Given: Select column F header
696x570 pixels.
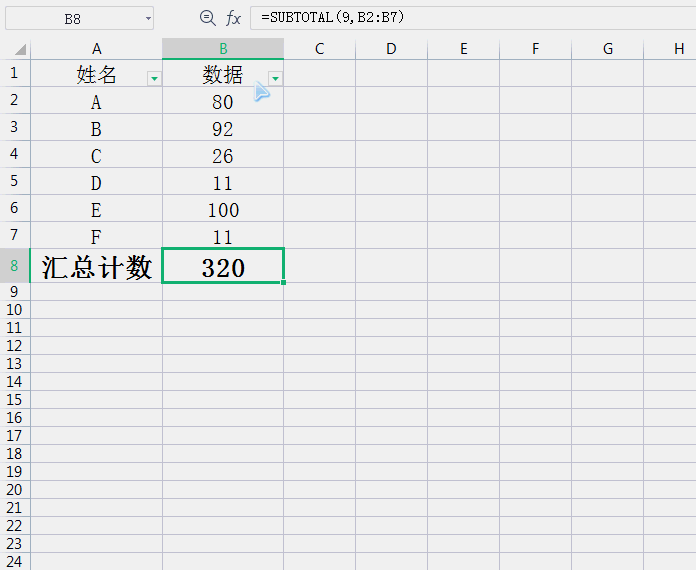Looking at the screenshot, I should click(535, 49).
